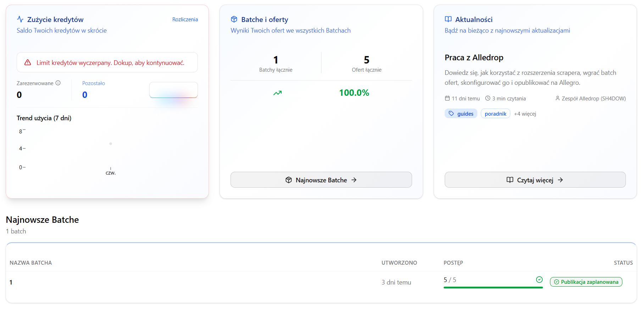Click the clock icon by 3 min czytania
Viewport: 644px width, 320px height.
click(x=488, y=98)
